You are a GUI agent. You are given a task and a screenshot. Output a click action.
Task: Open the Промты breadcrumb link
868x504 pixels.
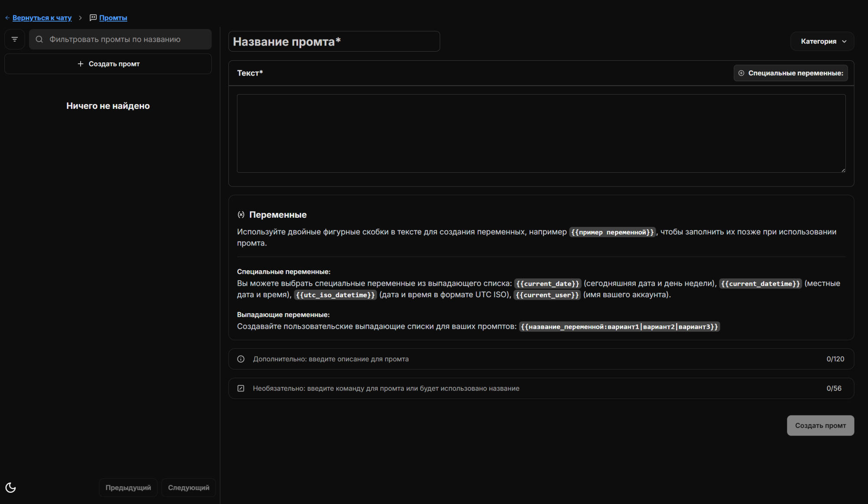[113, 18]
